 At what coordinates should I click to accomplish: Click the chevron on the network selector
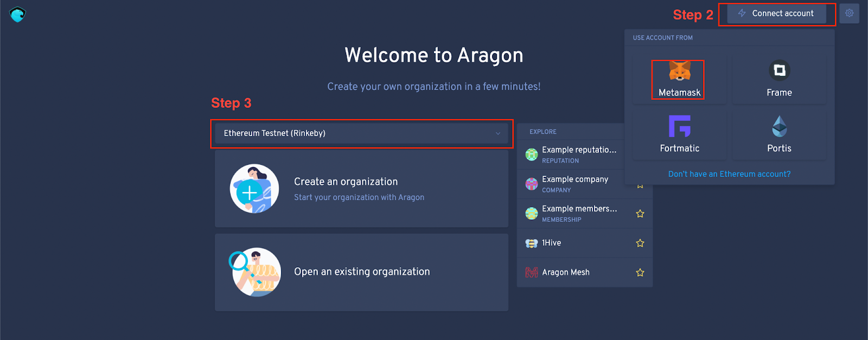(497, 133)
